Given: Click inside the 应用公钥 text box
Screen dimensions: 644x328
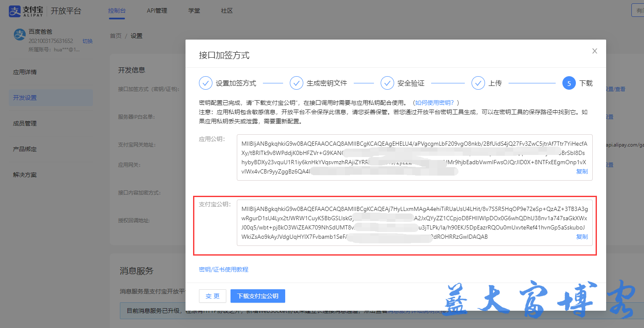Looking at the screenshot, I should (414, 157).
